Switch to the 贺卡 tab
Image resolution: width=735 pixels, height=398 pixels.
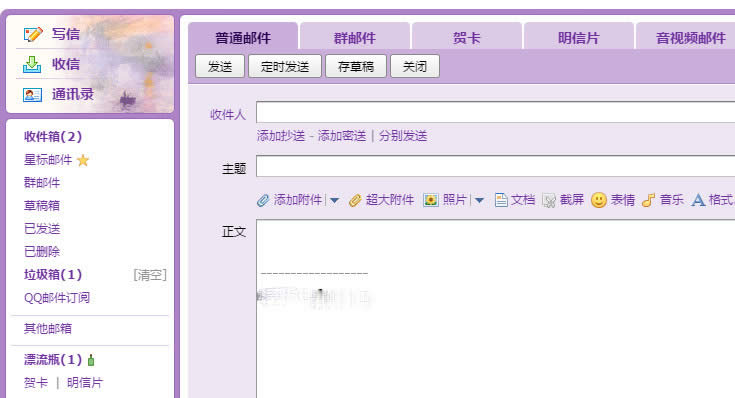[467, 36]
